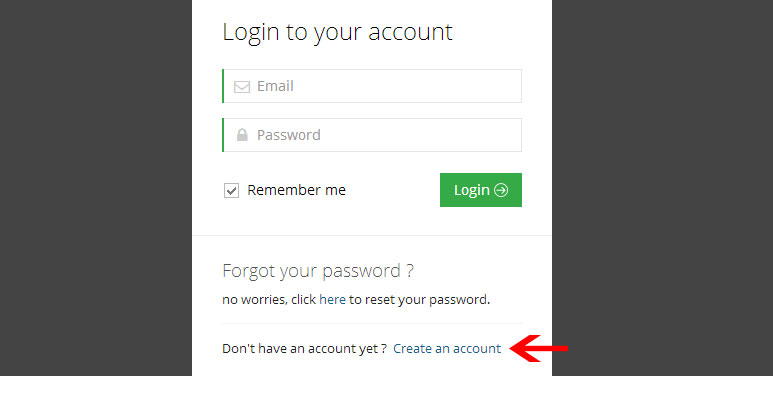Click the red arrow pointing at Create an account
The height and width of the screenshot is (396, 773).
[539, 349]
